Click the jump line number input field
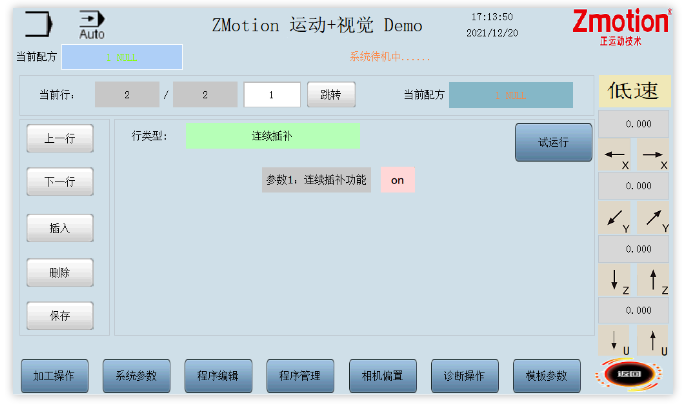This screenshot has height=404, width=685. [x=272, y=94]
